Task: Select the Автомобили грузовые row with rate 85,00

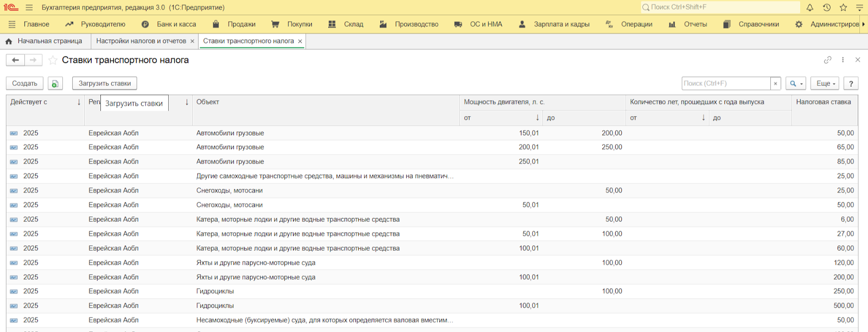Action: click(432, 162)
